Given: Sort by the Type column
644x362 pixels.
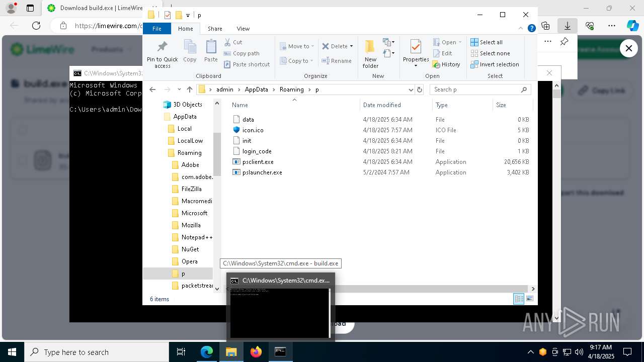Looking at the screenshot, I should [462, 105].
